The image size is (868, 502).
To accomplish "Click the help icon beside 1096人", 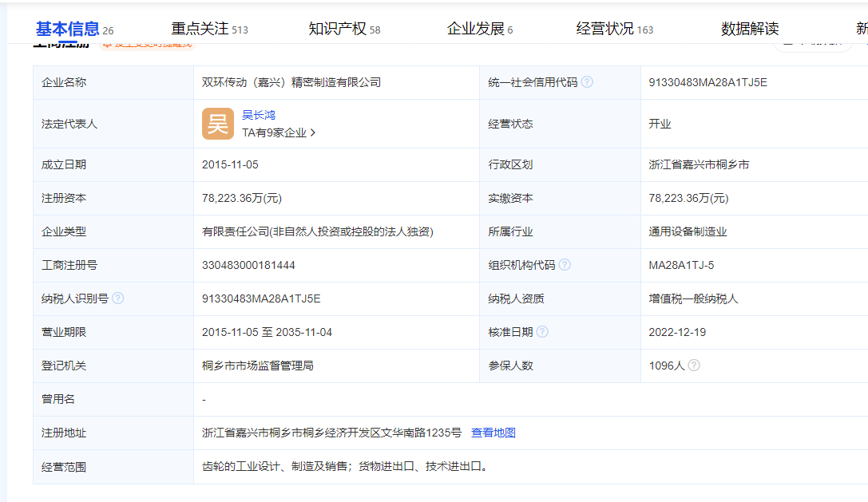I will pos(694,366).
